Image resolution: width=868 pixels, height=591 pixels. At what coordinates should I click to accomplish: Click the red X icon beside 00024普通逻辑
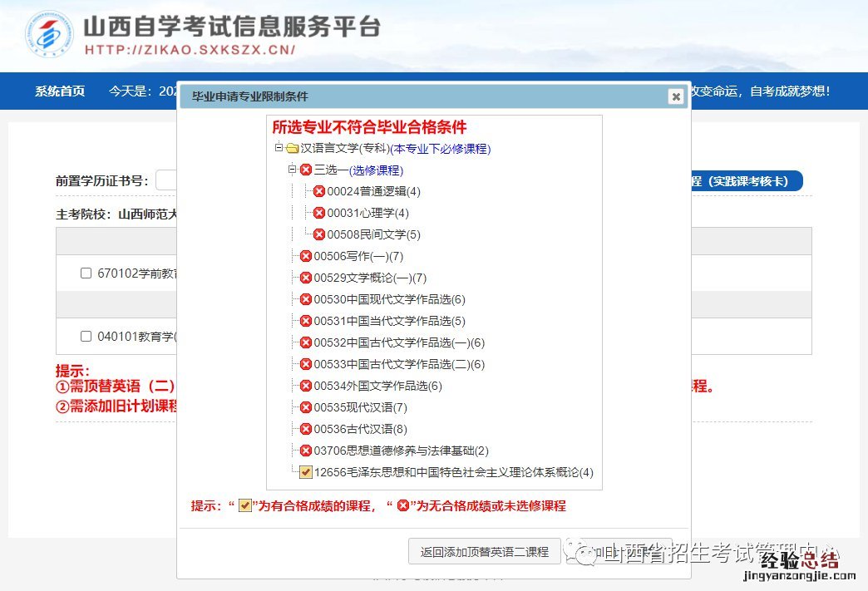(x=319, y=191)
